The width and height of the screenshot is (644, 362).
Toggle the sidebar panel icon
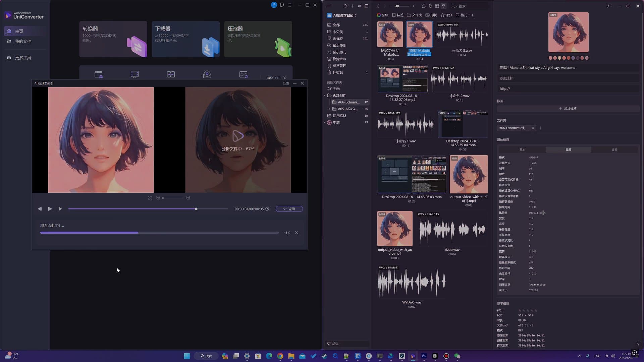(366, 6)
